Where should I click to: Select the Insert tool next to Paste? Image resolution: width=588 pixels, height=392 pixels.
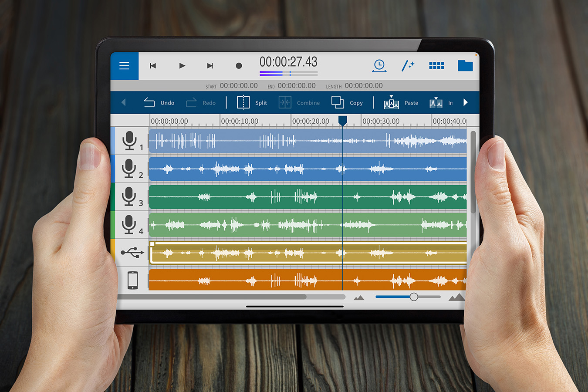(441, 103)
